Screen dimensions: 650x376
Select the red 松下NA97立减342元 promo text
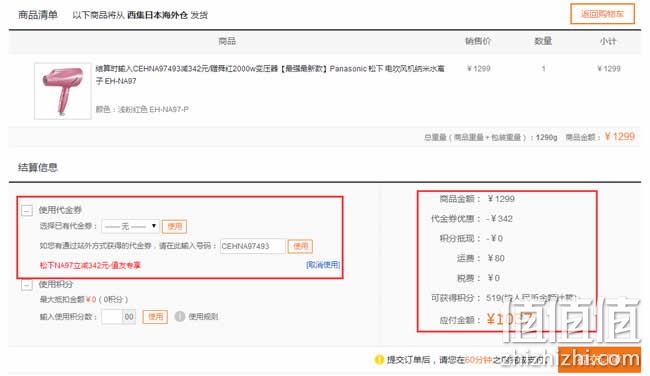tap(90, 265)
